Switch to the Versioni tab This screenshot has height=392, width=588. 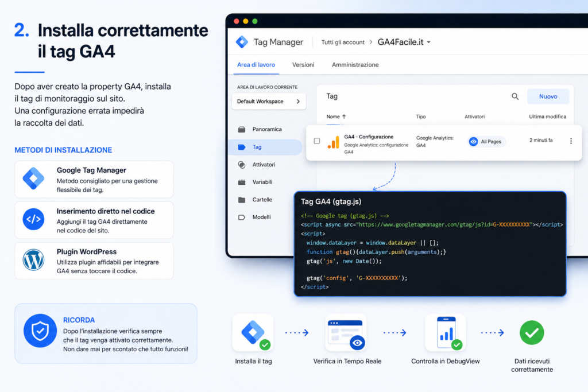303,65
